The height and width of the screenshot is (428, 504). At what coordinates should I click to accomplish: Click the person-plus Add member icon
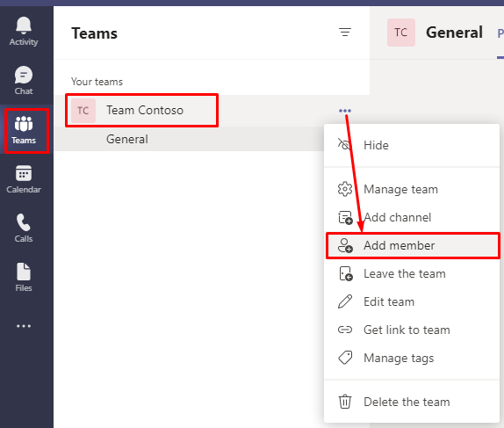pyautogui.click(x=345, y=245)
